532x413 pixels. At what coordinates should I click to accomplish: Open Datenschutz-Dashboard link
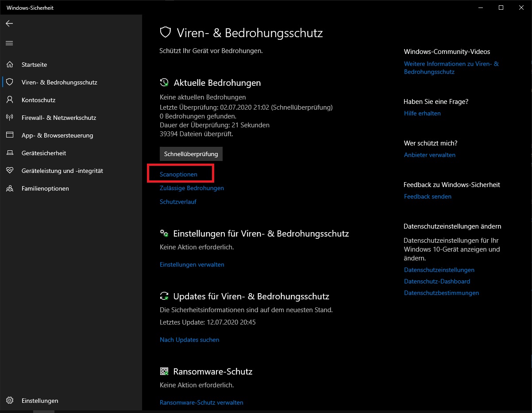coord(437,281)
